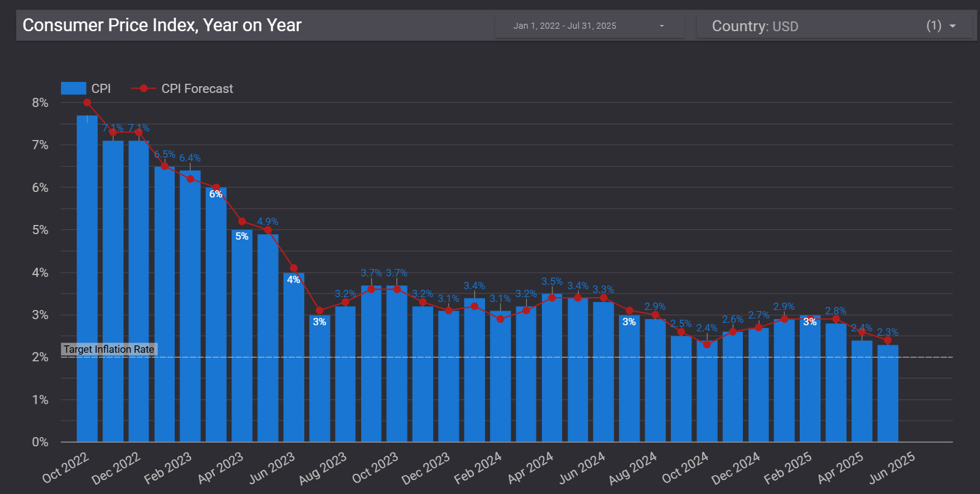Click the caret arrow next to (1)

coord(953,26)
